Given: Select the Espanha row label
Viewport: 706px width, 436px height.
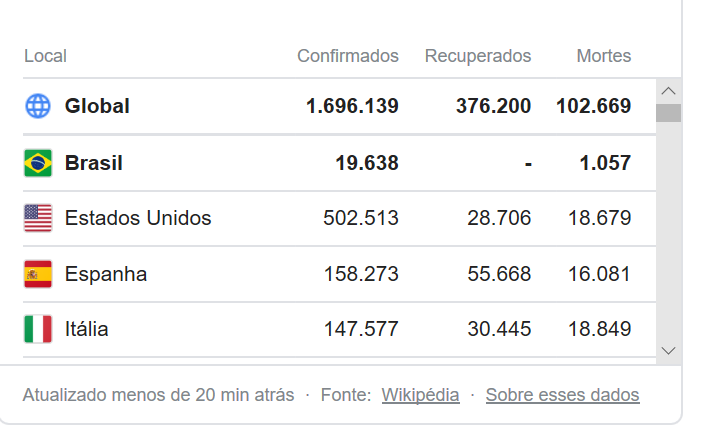Looking at the screenshot, I should point(106,274).
